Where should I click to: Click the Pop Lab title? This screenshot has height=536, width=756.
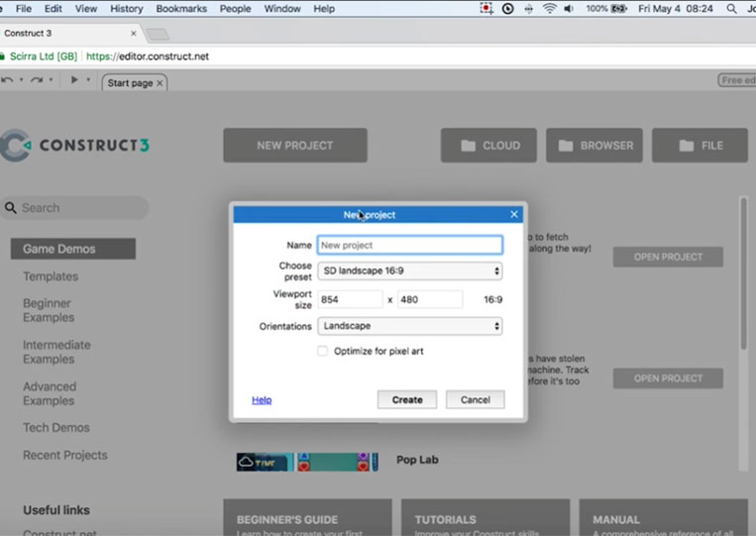[x=417, y=460]
